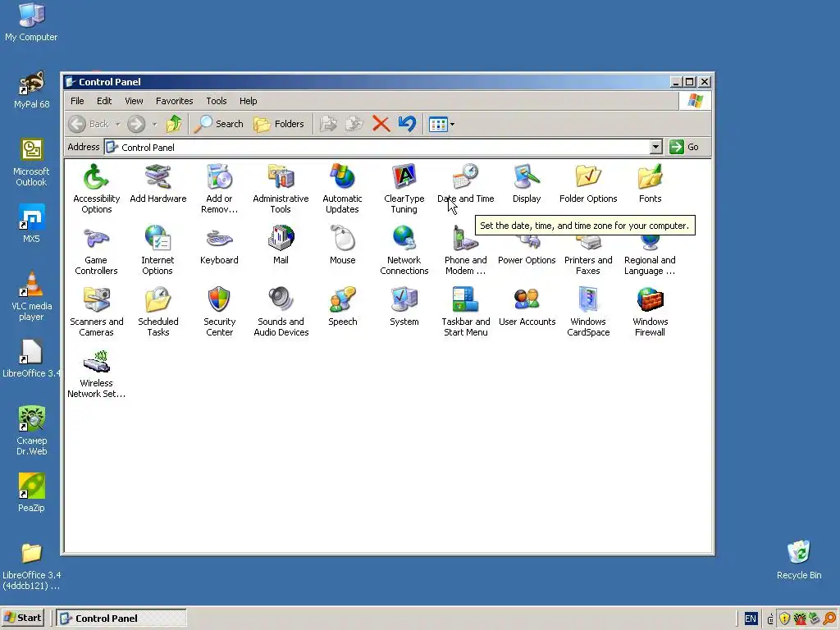Image resolution: width=840 pixels, height=630 pixels.
Task: Click the Search toolbar button
Action: coord(218,124)
